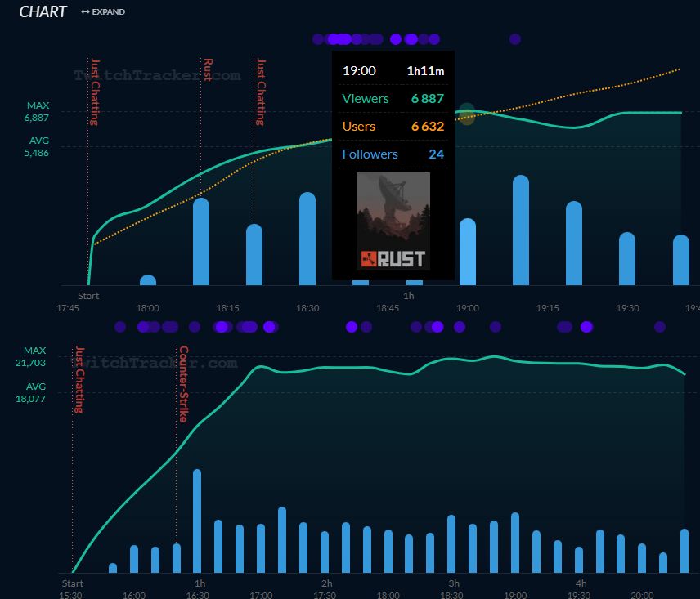Click the MAX 21,703 label on bottom chart
Image resolution: width=700 pixels, height=599 pixels.
click(31, 357)
